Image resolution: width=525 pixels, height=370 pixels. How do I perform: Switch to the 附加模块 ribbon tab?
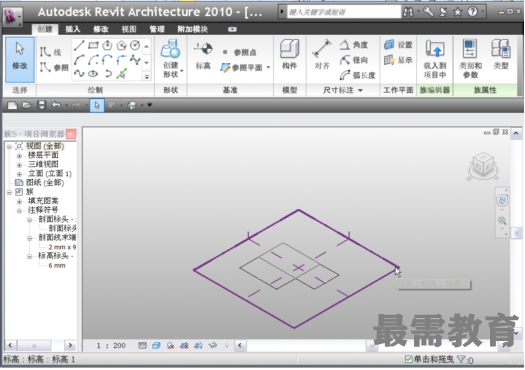coord(193,29)
